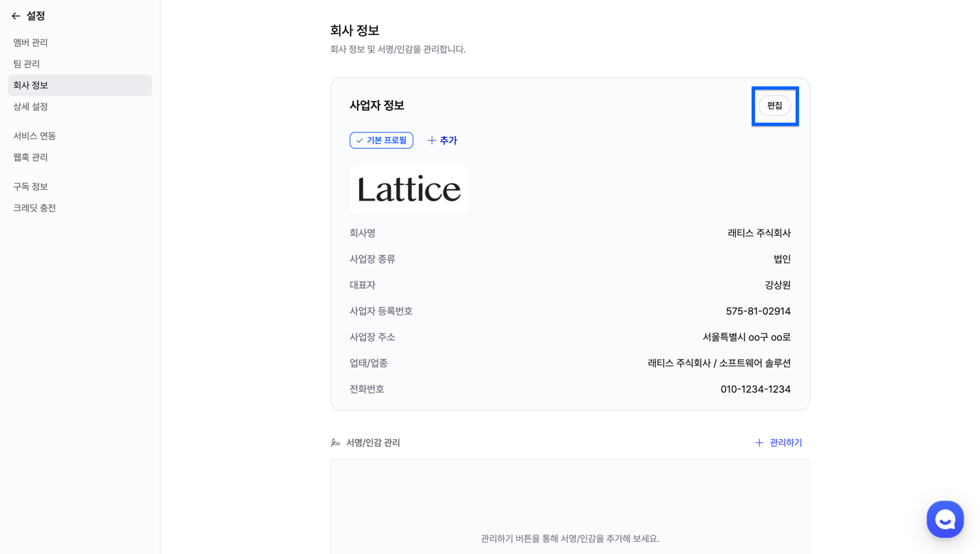This screenshot has width=980, height=554.
Task: Select the 기본 프로필 chip
Action: pos(381,140)
